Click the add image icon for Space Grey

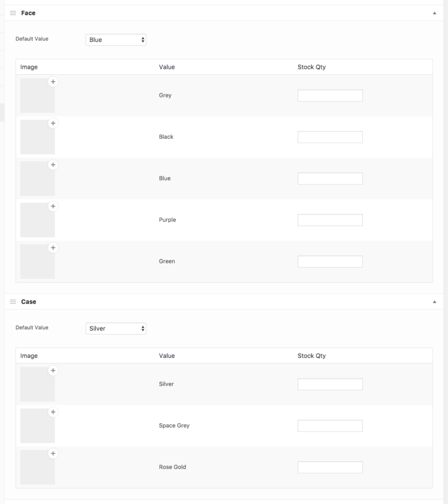click(53, 412)
